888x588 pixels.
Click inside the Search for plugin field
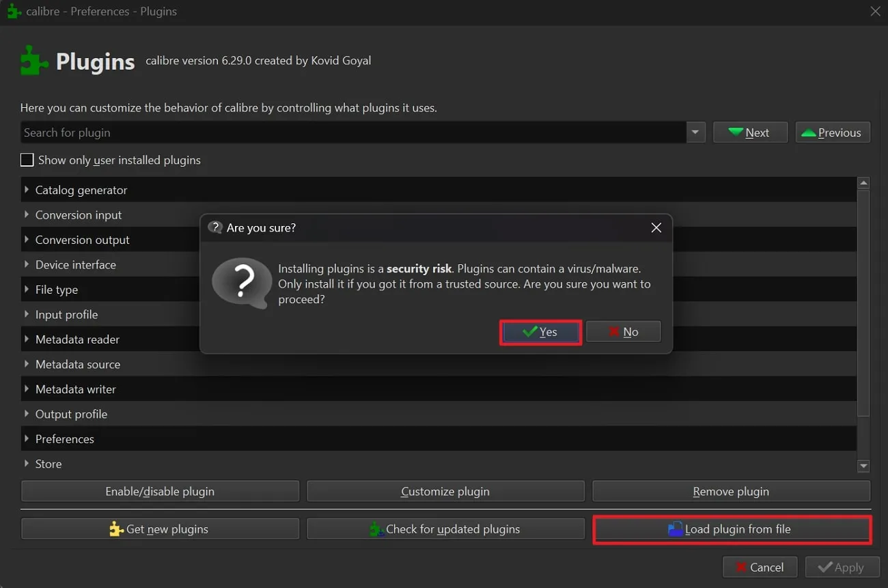273,132
